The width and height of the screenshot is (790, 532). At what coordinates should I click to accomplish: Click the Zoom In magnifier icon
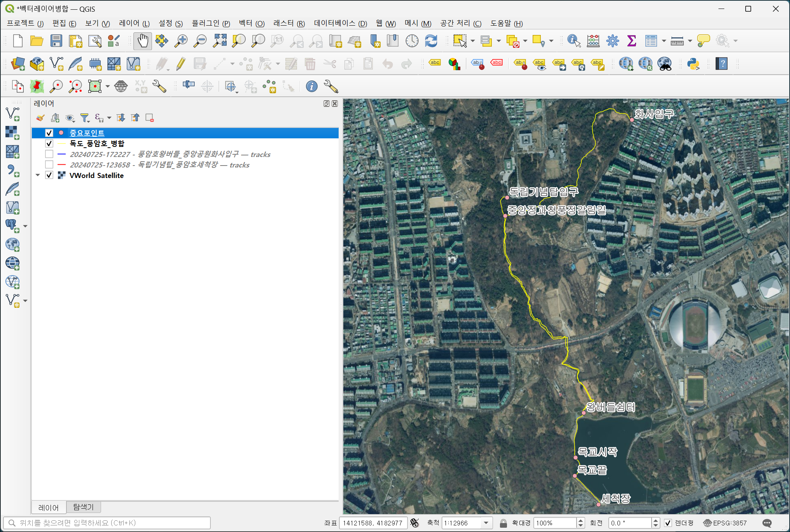181,41
